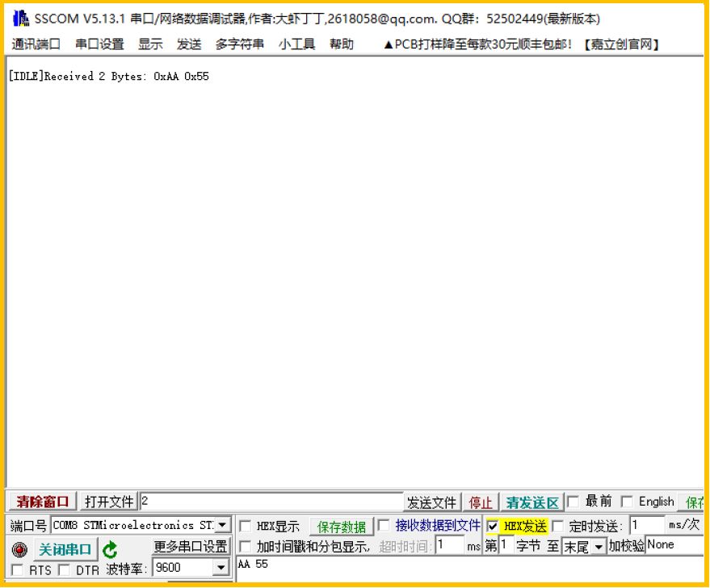The height and width of the screenshot is (588, 710).
Task: Click the red record indicator icon
Action: [x=19, y=549]
